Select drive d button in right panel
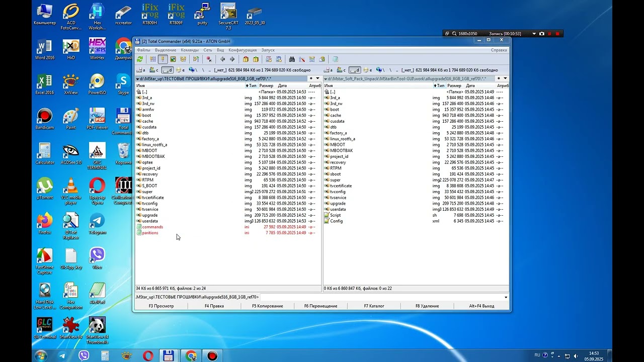Screen dimensions: 644x362 coord(355,70)
